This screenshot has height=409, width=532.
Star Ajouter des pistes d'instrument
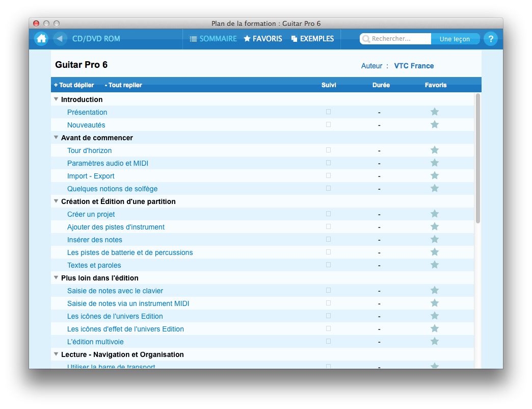click(435, 226)
